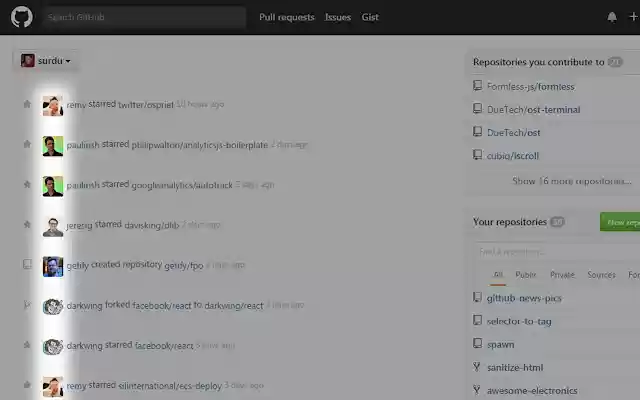Screen dimensions: 640x400
Task: Open DueTech/ost repository
Action: point(513,133)
